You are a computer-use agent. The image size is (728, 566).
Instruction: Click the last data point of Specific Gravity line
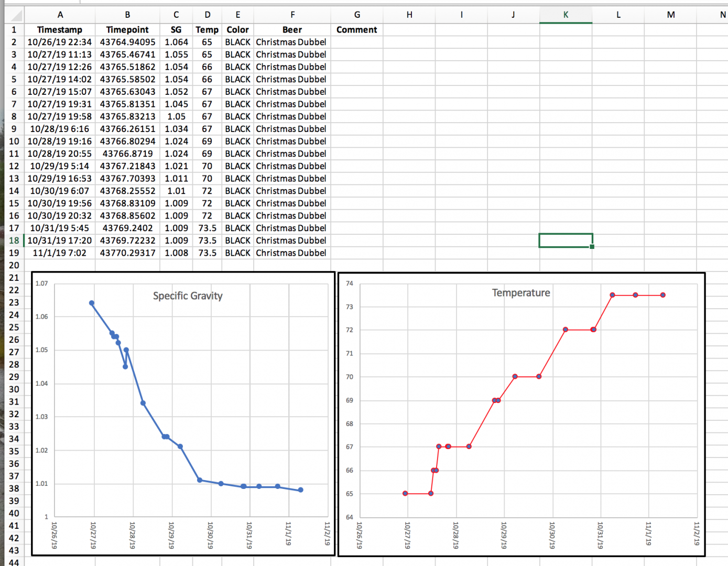click(300, 490)
